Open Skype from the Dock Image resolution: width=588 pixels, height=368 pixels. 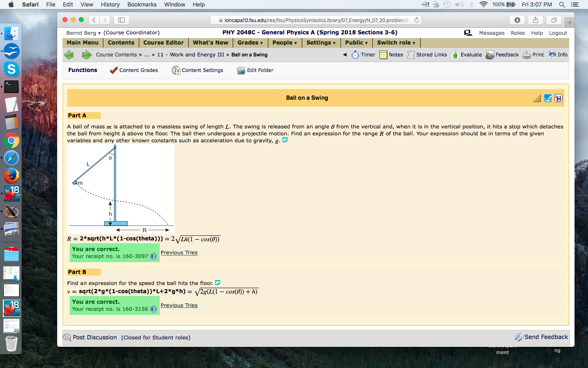pos(11,69)
